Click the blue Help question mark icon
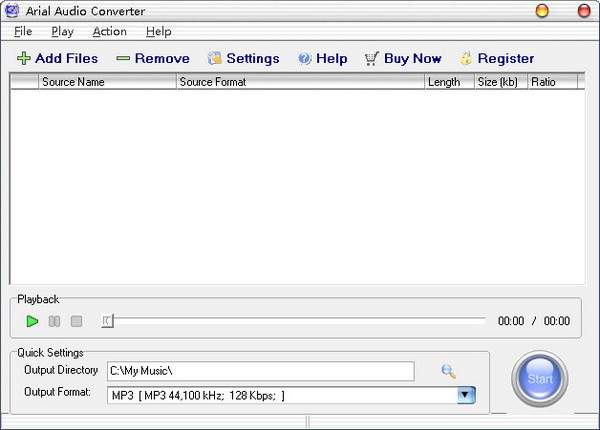The image size is (600, 430). (x=305, y=59)
